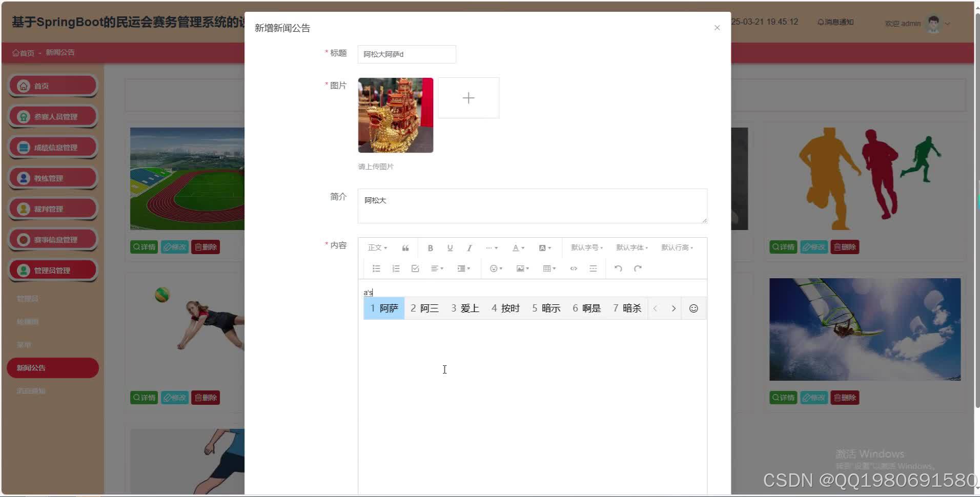Screen dimensions: 980x497
Task: Click the 请上传图片 upload link text
Action: (x=376, y=166)
